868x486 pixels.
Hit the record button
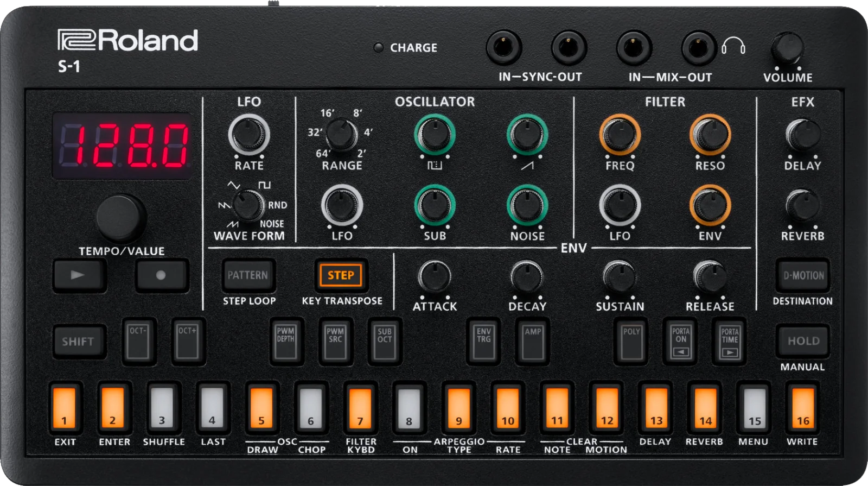[162, 275]
